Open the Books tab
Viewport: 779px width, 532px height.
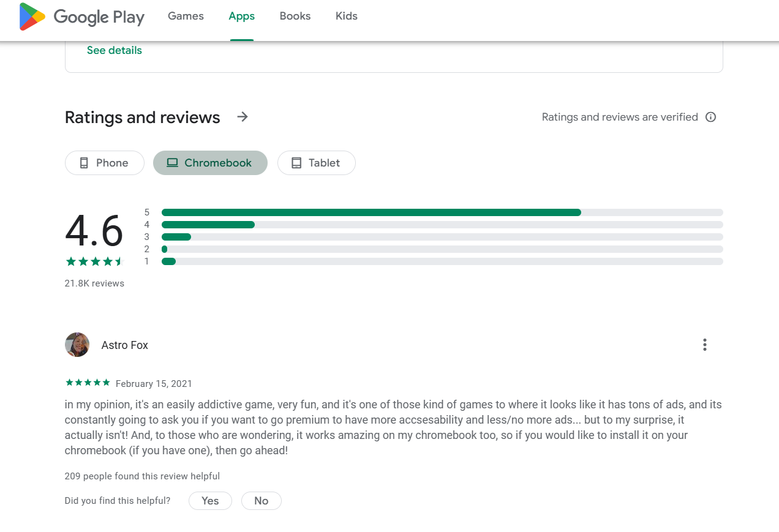pos(295,17)
